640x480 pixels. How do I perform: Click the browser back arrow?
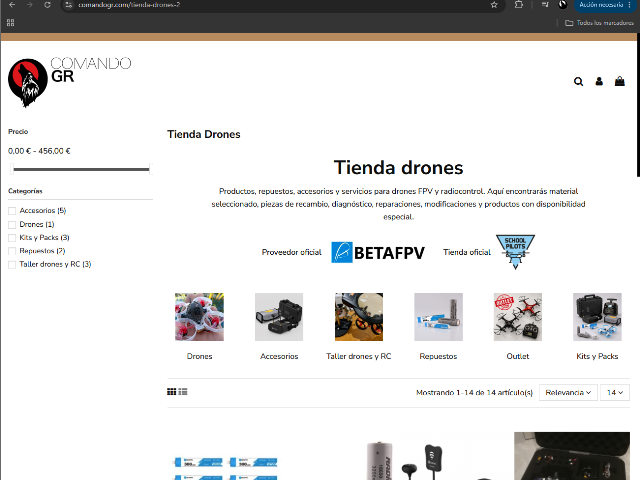coord(12,5)
